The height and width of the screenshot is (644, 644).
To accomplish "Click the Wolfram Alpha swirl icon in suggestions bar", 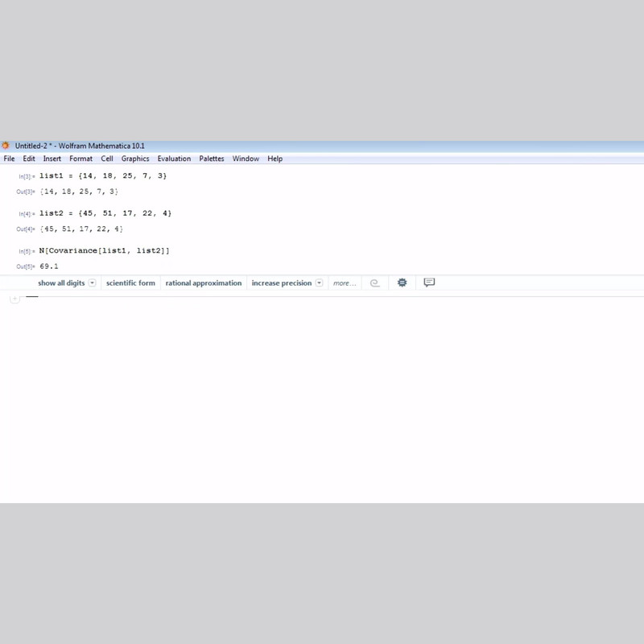I will point(374,283).
